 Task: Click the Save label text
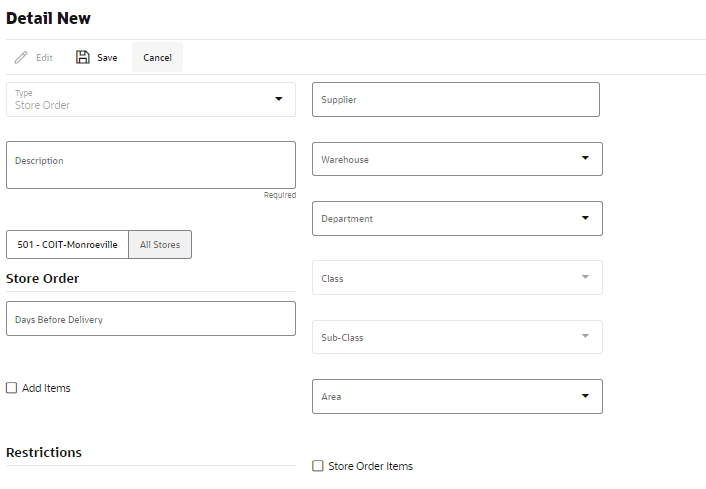click(107, 58)
